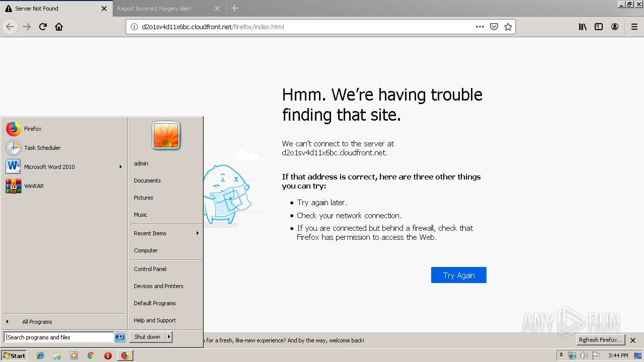Open Windows Explorer folder on taskbar

click(x=57, y=355)
